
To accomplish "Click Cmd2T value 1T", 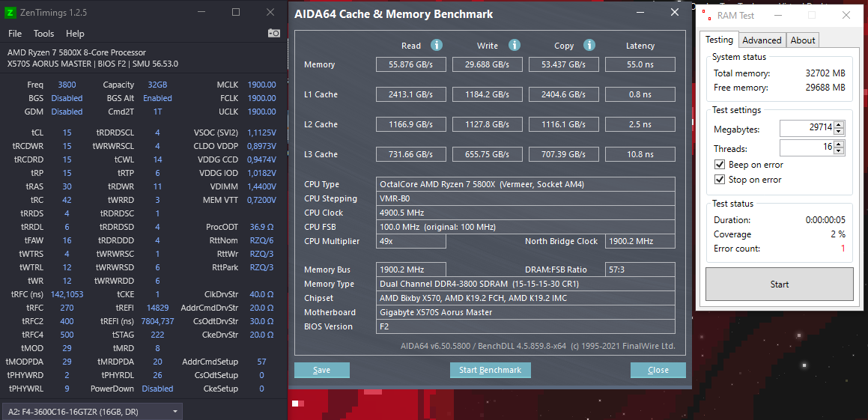I will tap(158, 112).
